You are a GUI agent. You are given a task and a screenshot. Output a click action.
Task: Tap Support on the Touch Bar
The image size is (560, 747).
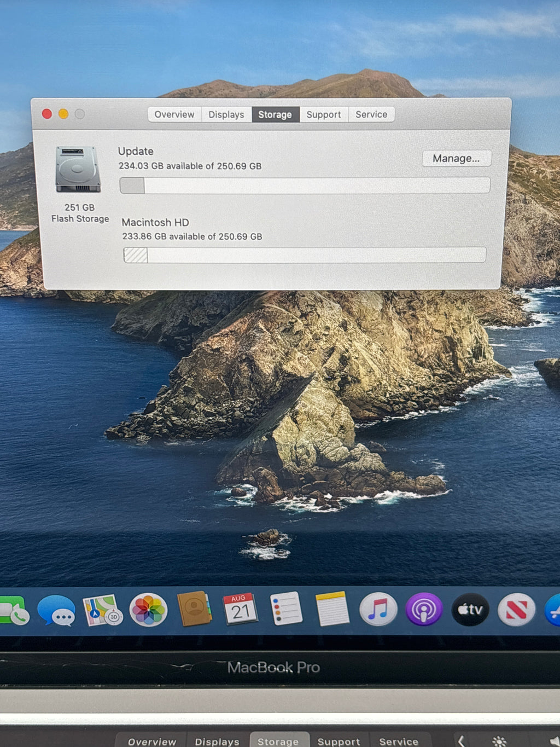pos(339,741)
